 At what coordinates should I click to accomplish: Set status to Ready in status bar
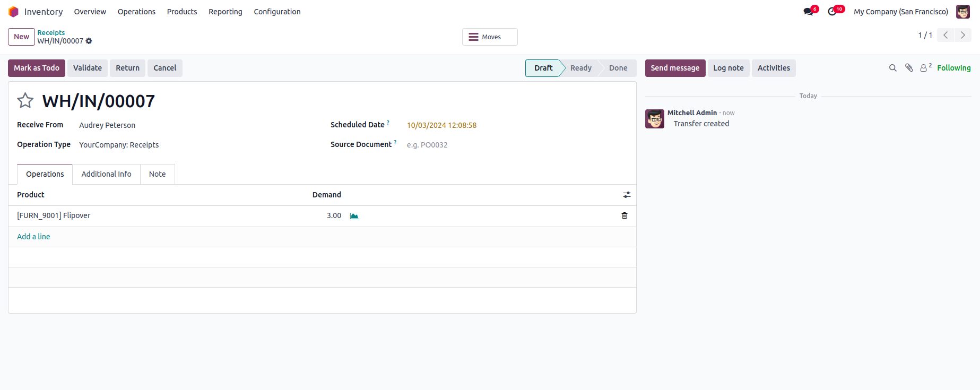tap(580, 68)
